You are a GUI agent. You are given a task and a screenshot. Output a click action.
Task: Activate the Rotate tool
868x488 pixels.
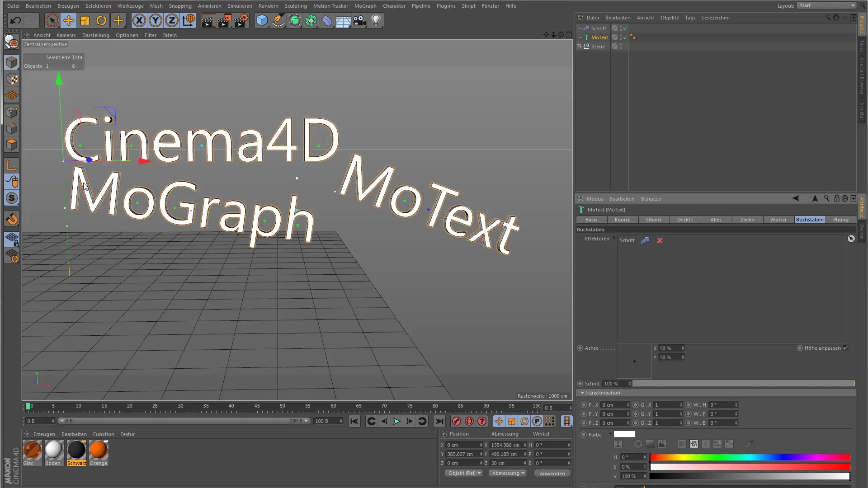[101, 20]
